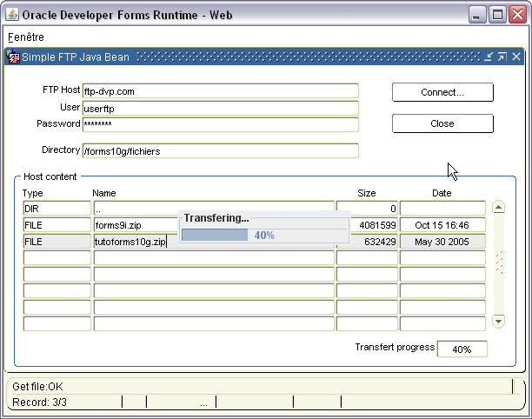Maximize the Simple FTP Java Bean inner window
The width and height of the screenshot is (532, 419).
(502, 57)
